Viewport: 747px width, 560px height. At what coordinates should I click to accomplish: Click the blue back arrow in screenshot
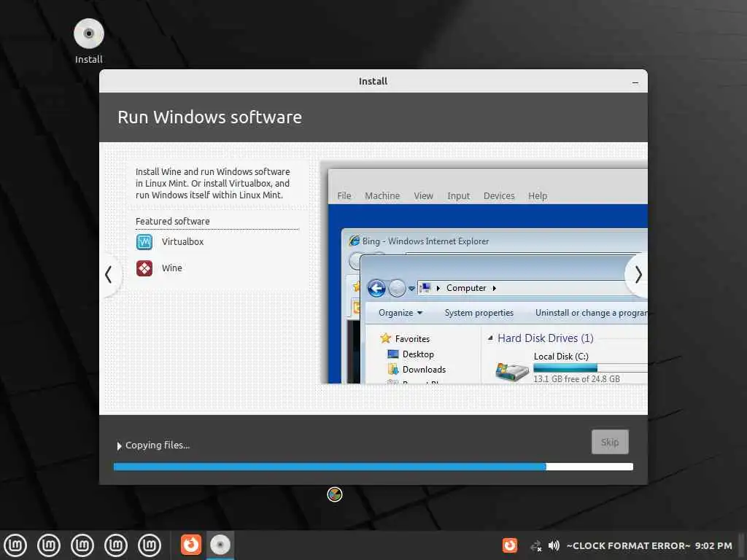click(x=376, y=288)
